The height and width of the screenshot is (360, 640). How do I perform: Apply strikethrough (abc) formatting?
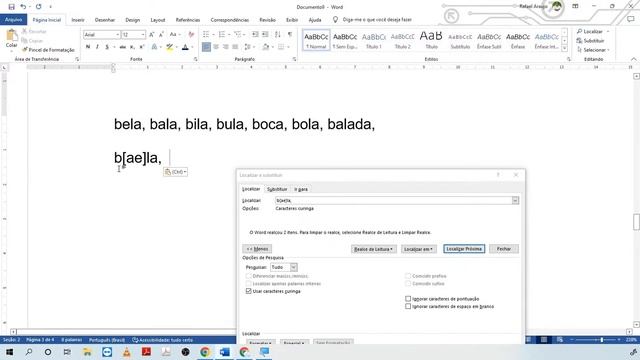(x=122, y=47)
